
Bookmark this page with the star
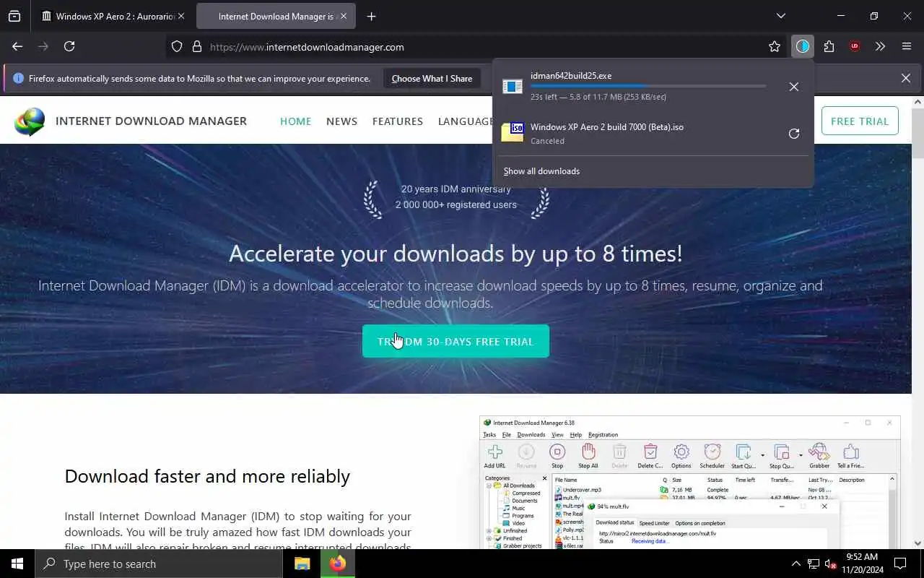[x=775, y=47]
